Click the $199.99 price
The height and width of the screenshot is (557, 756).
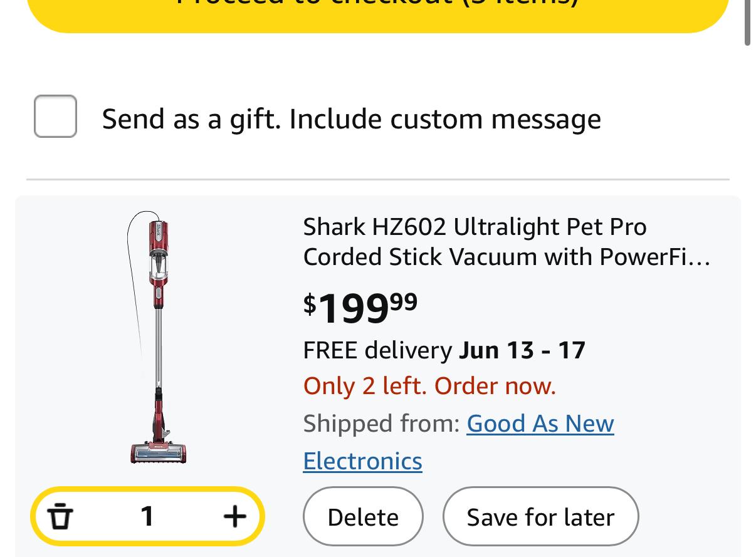(360, 308)
